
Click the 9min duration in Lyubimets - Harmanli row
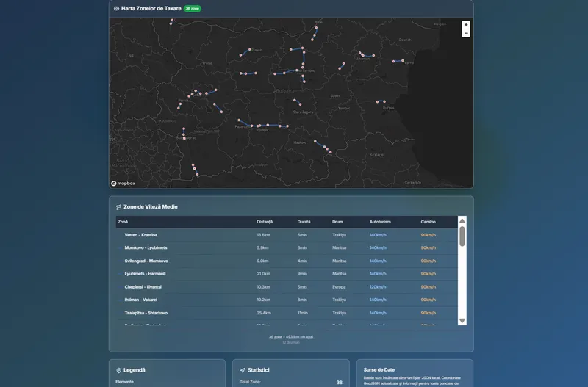[x=302, y=273]
